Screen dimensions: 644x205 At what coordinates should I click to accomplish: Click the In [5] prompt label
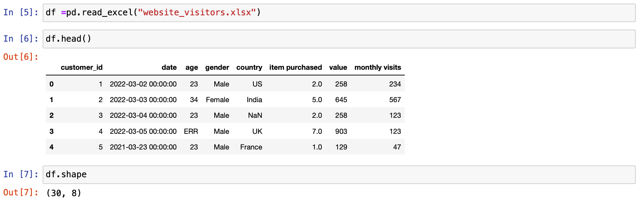[21, 12]
